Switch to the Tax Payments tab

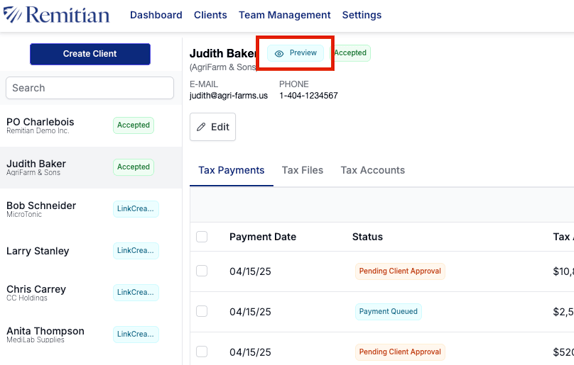pyautogui.click(x=231, y=170)
